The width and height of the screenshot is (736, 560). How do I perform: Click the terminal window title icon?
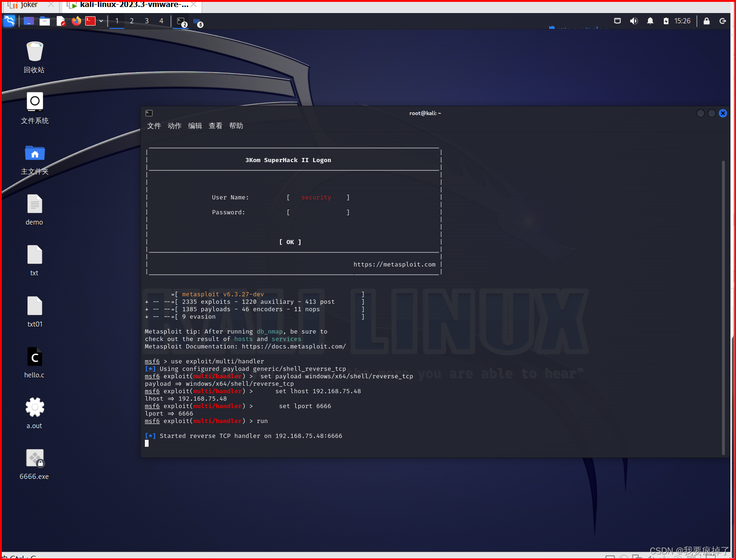149,113
